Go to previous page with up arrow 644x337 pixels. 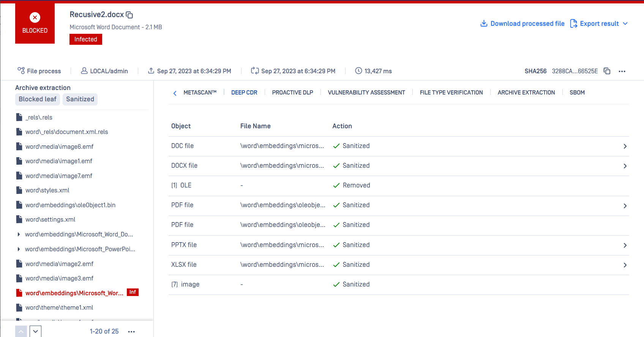coord(21,331)
